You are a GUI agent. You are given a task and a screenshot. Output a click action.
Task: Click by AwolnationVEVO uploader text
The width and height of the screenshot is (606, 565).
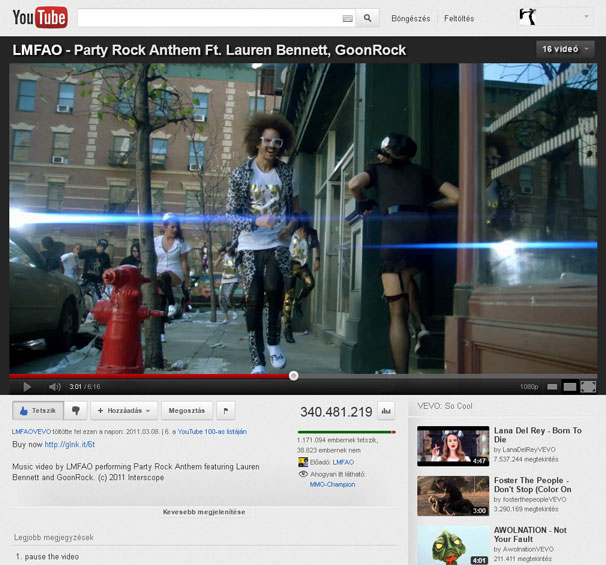click(x=524, y=549)
